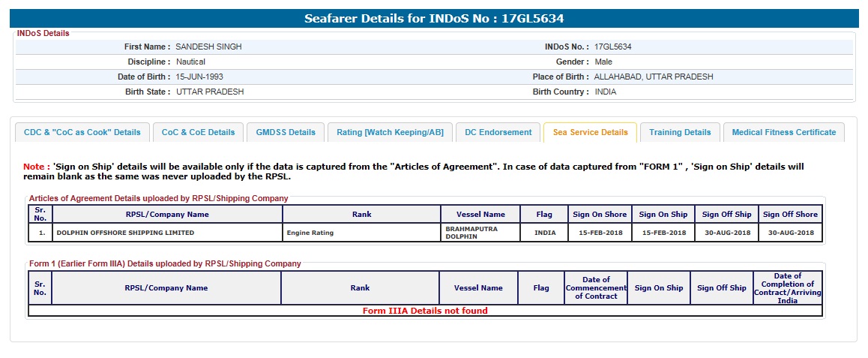The height and width of the screenshot is (358, 868).
Task: Open the CDC & "CoC as Cook" Details tab
Action: click(x=82, y=132)
